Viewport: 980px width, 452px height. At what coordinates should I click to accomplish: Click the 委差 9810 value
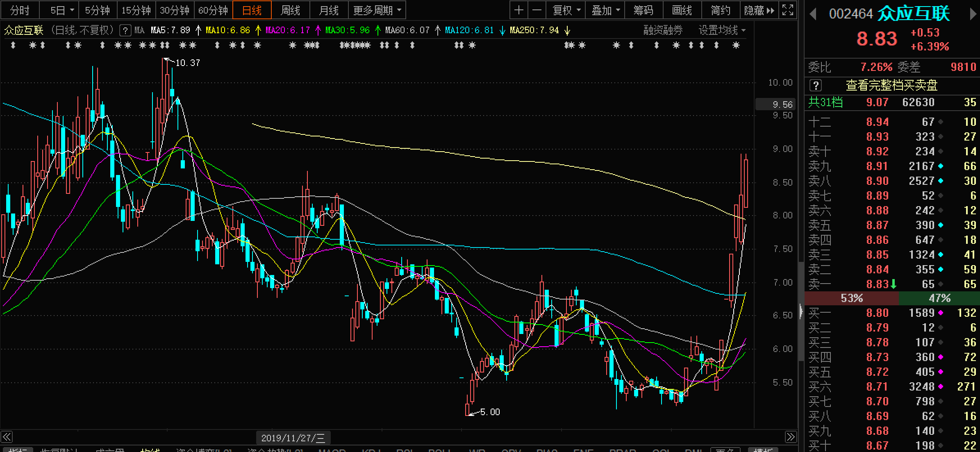click(x=963, y=67)
